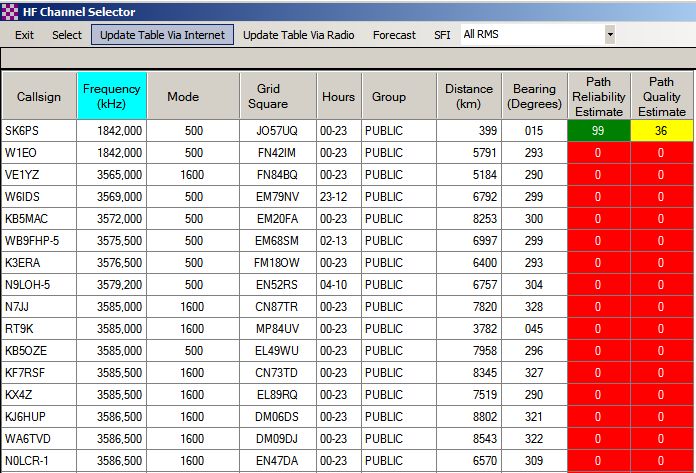Viewport: 696px width, 473px height.
Task: Click the Path Reliability Estimate header
Action: tap(599, 97)
